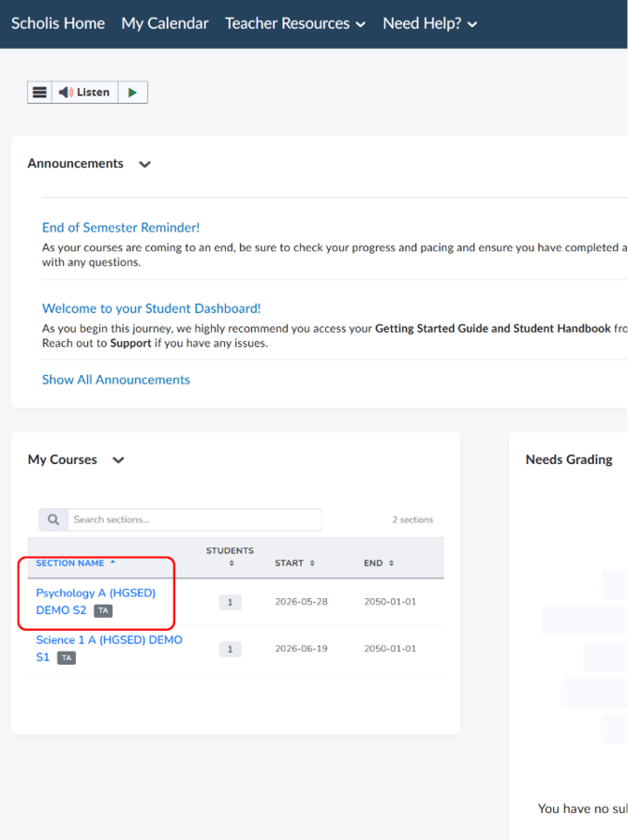The width and height of the screenshot is (628, 840).
Task: Sort courses by Students column arrows
Action: click(232, 563)
